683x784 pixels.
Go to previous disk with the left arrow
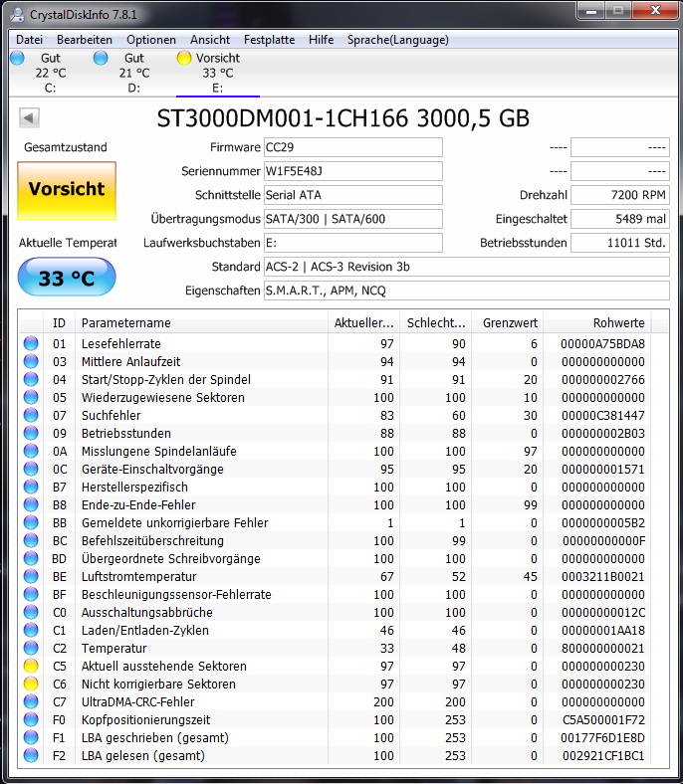(x=29, y=118)
